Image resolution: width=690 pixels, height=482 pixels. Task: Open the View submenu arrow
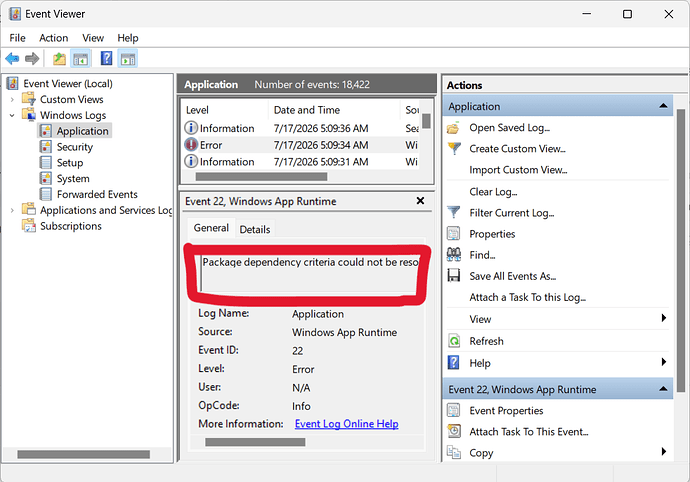(664, 318)
